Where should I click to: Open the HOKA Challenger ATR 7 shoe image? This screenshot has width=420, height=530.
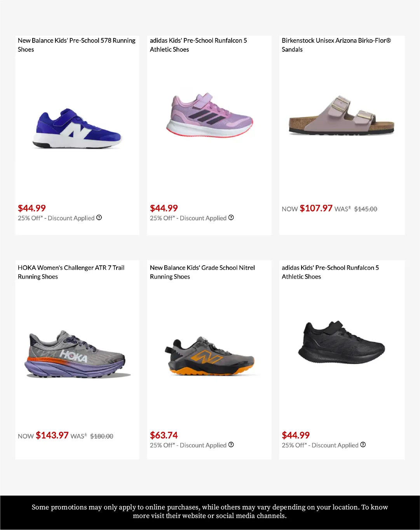click(77, 354)
